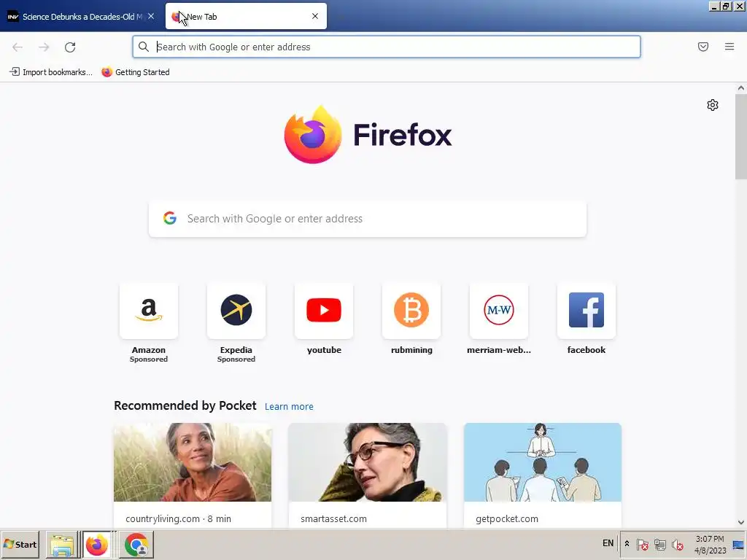Reload the current page
This screenshot has height=560, width=747.
tap(70, 47)
